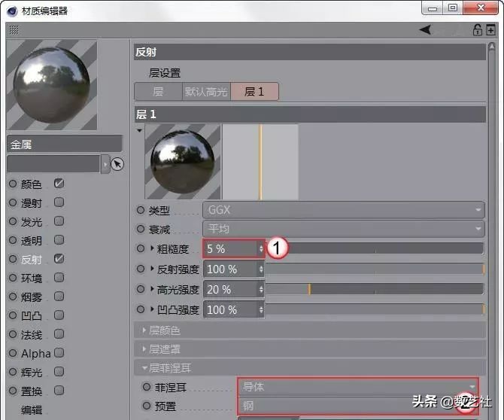Enable the 烟雾 channel checkbox
The height and width of the screenshot is (420, 504).
click(59, 297)
